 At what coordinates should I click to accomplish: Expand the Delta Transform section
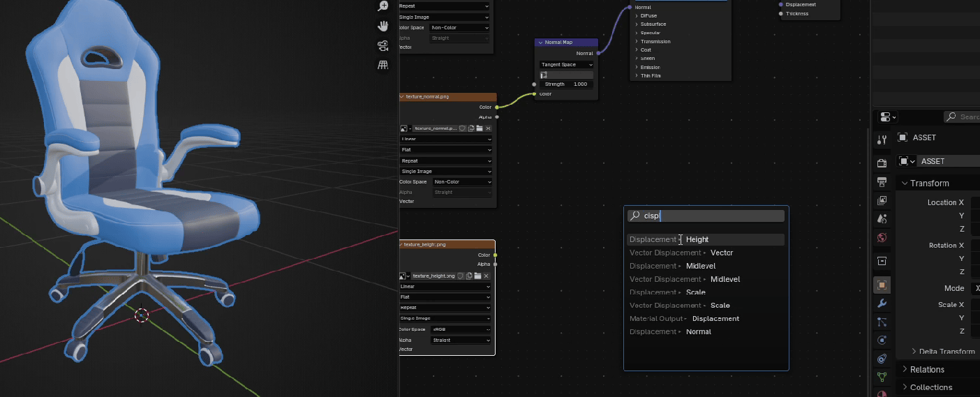point(914,352)
